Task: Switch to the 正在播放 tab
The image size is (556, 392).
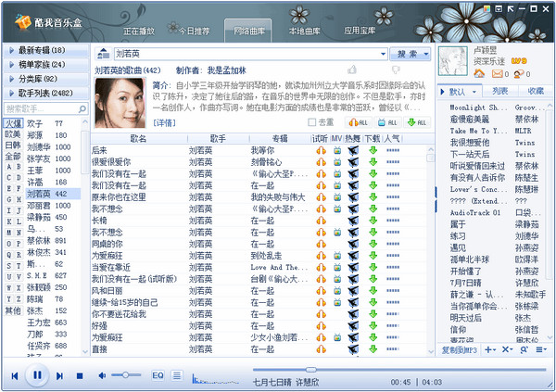Action: (x=139, y=32)
